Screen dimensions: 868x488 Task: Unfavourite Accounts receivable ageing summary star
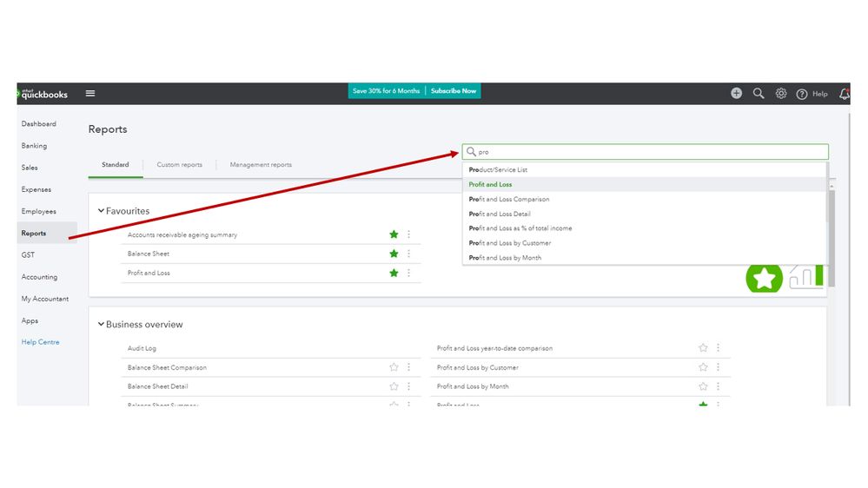pos(394,234)
